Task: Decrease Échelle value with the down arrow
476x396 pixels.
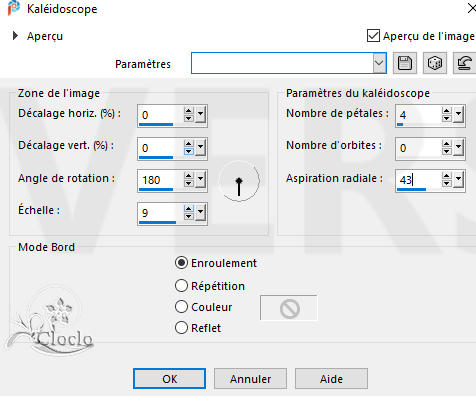Action: 188,216
